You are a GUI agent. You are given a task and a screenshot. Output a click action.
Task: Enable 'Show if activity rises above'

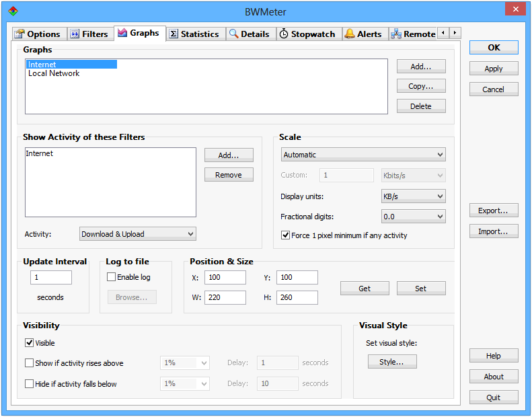click(x=30, y=363)
